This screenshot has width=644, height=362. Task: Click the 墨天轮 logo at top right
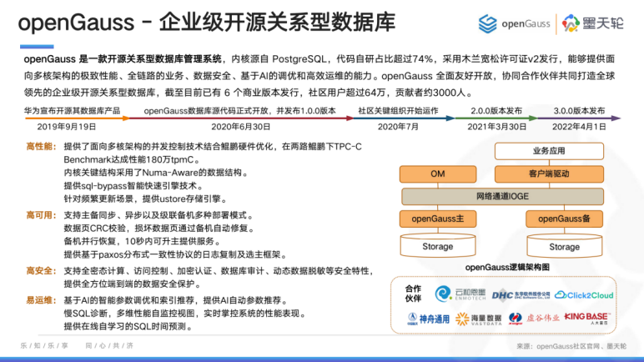[x=592, y=23]
